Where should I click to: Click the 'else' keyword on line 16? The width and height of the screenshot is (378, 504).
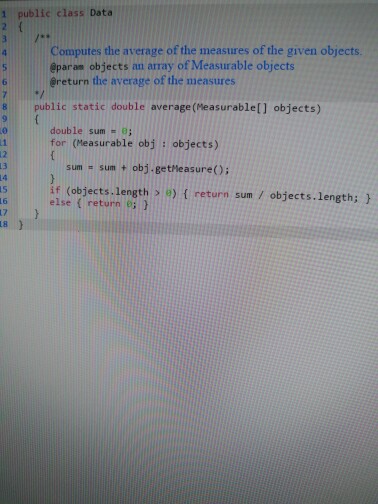pyautogui.click(x=60, y=202)
